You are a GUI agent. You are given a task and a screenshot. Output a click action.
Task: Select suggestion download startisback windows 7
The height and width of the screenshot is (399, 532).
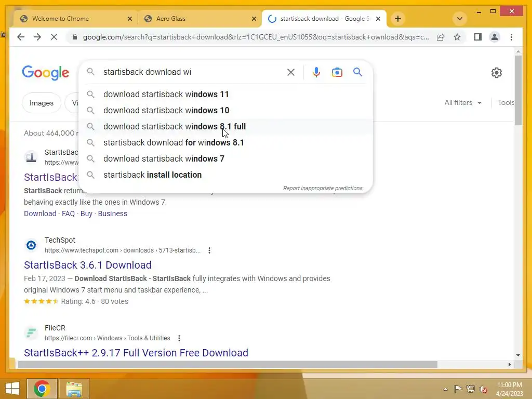(x=225, y=159)
